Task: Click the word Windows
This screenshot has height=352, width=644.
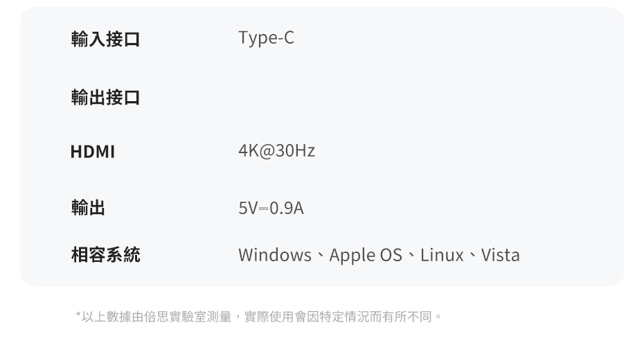Action: coord(274,255)
